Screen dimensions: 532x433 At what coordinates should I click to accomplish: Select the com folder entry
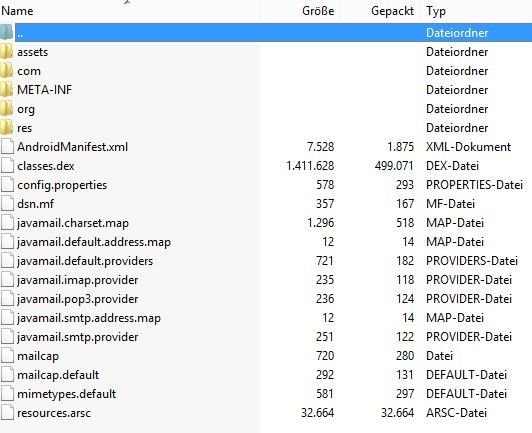pyautogui.click(x=266, y=71)
